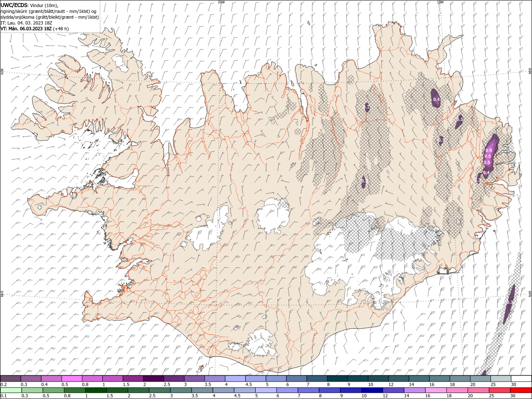Select the bright pink 0.5 swatch in top legend row

pos(72,379)
